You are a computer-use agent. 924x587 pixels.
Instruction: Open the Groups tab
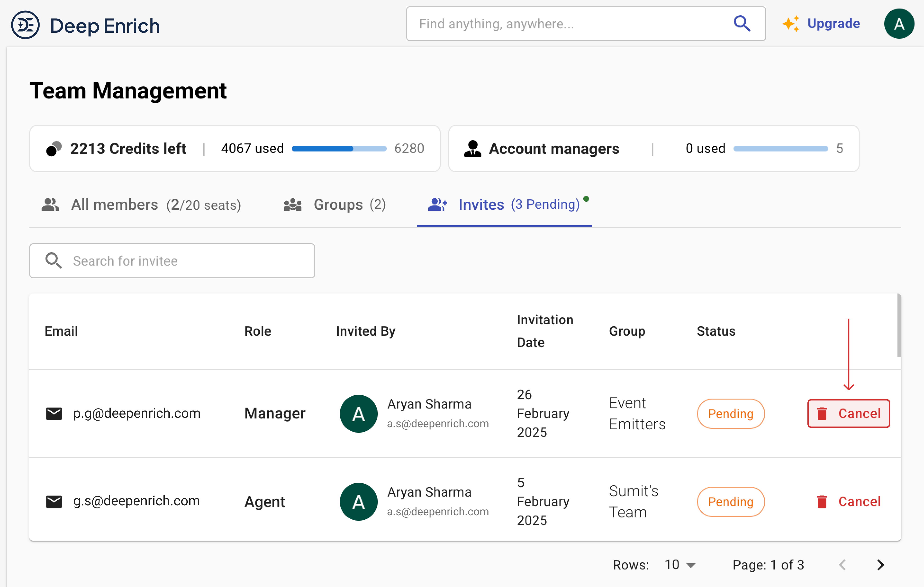pos(335,205)
